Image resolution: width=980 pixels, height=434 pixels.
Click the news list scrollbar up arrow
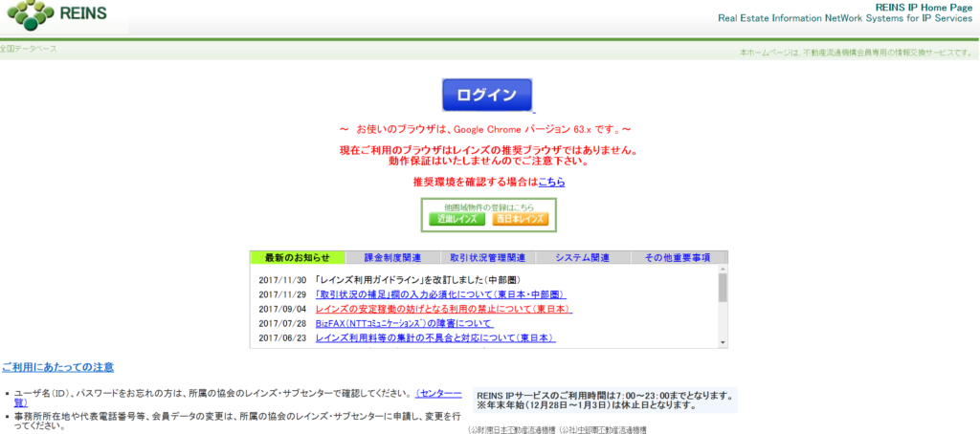point(724,270)
